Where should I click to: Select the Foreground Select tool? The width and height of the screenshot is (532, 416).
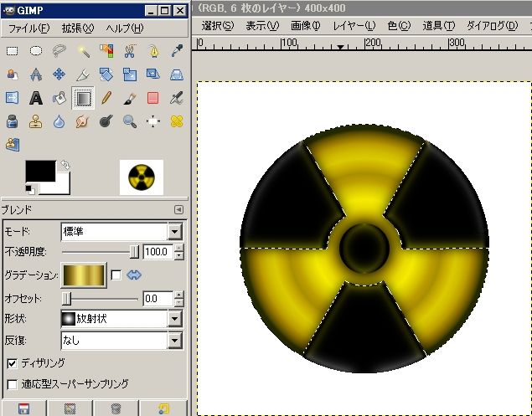(13, 74)
